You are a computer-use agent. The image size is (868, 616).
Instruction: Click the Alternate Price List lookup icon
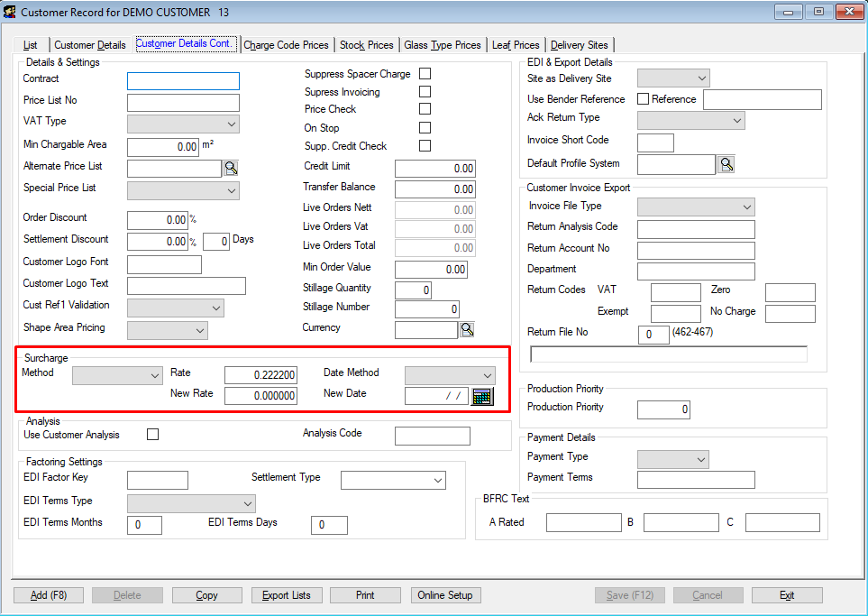click(x=231, y=168)
